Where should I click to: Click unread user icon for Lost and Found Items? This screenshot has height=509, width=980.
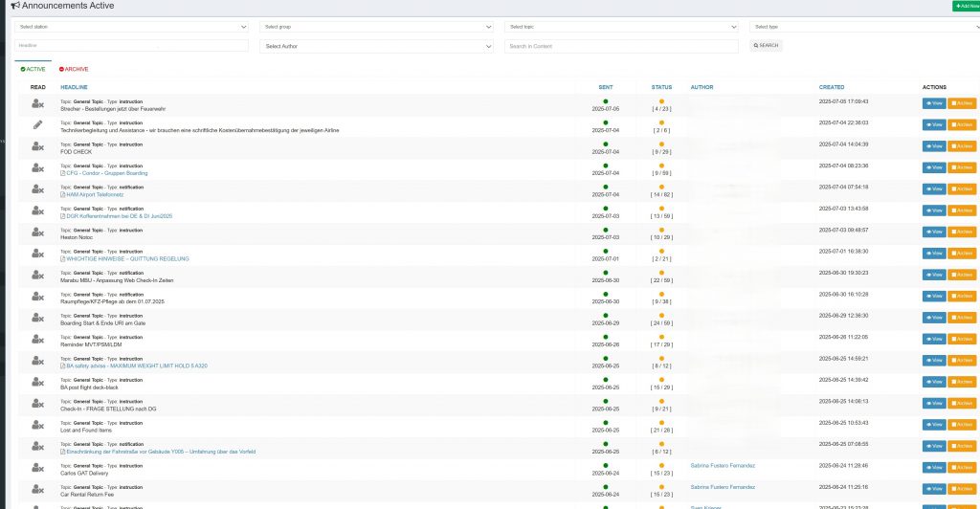pos(37,426)
